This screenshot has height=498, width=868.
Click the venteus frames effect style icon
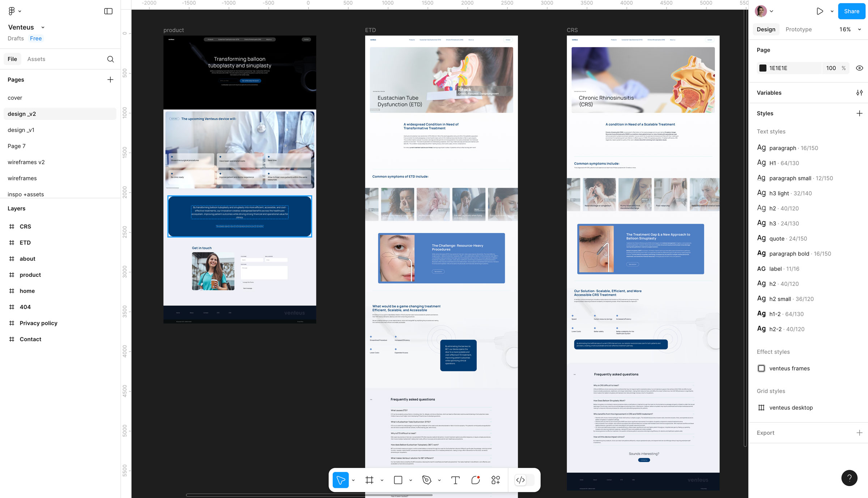coord(761,368)
